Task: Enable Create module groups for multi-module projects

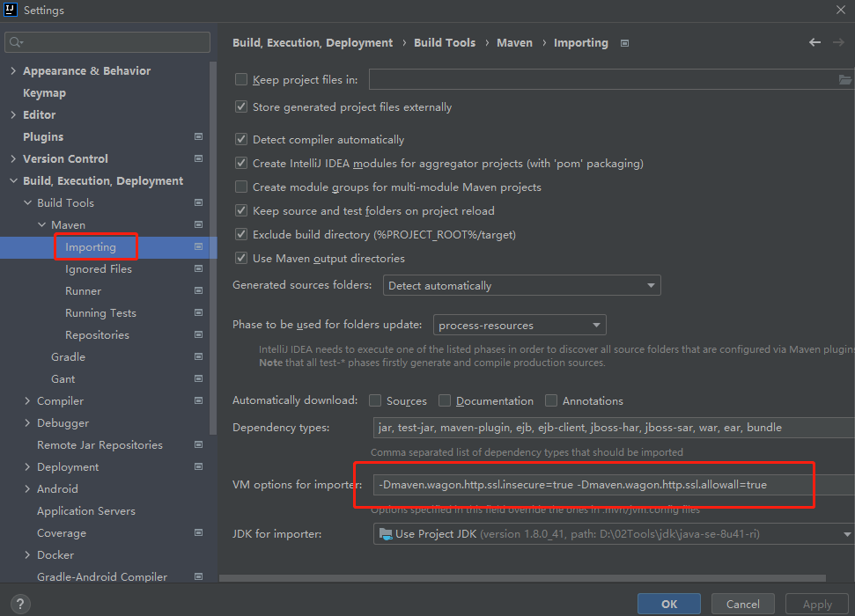Action: (241, 187)
